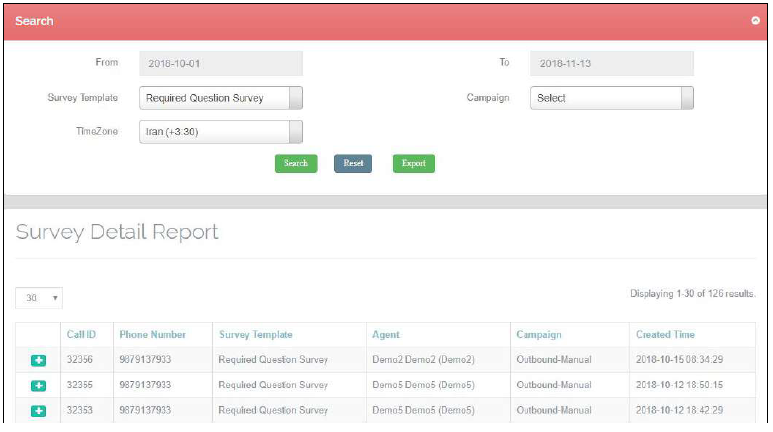Expand row details for Call ID 32355
The width and height of the screenshot is (773, 432).
click(38, 385)
